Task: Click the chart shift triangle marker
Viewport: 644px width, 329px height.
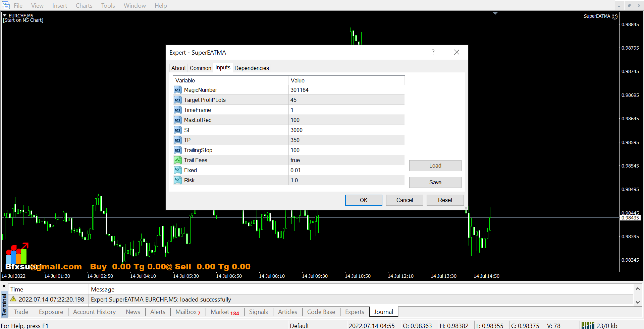Action: (495, 13)
